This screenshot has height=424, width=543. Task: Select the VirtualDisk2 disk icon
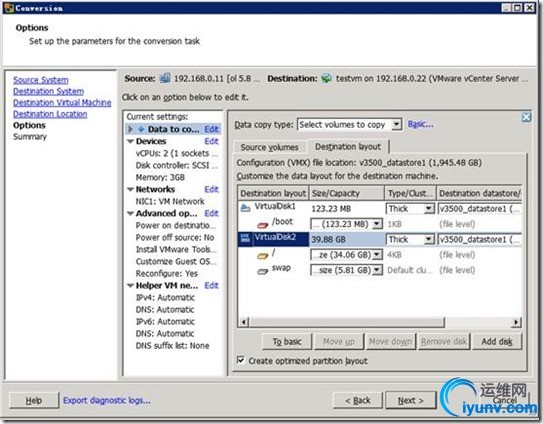245,238
